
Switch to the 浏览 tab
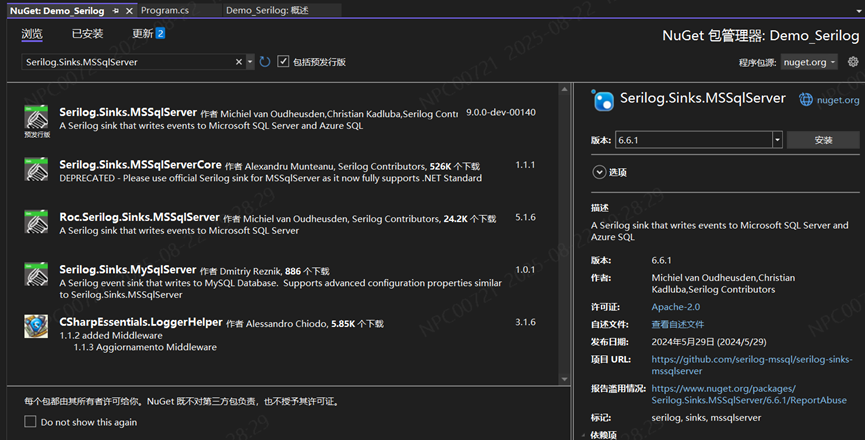pos(32,34)
